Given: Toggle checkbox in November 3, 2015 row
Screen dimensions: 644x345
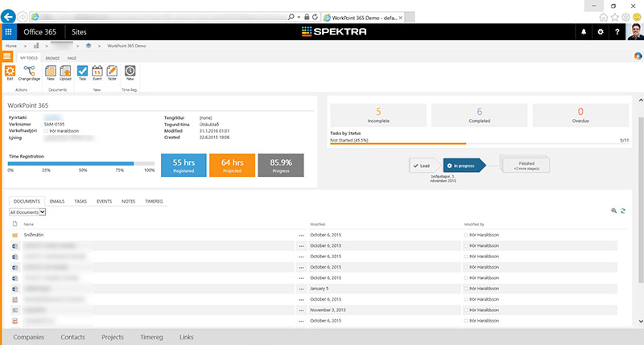Looking at the screenshot, I should coord(466,310).
